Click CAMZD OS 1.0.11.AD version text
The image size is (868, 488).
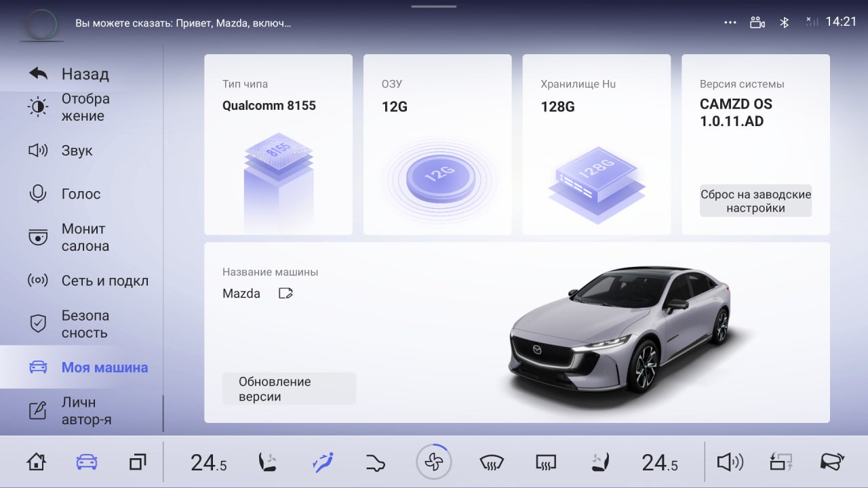pos(736,113)
